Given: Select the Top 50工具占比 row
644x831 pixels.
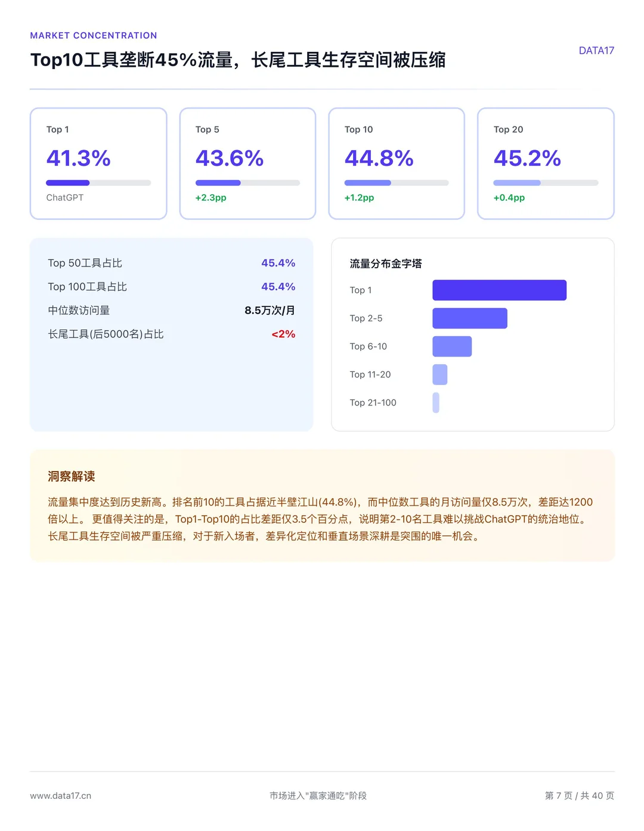Looking at the screenshot, I should click(171, 262).
